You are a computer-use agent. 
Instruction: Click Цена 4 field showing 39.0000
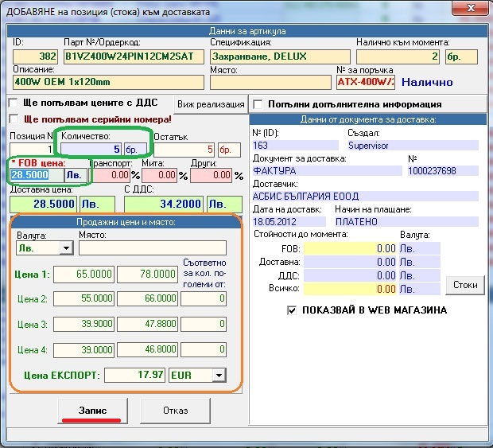[84, 350]
